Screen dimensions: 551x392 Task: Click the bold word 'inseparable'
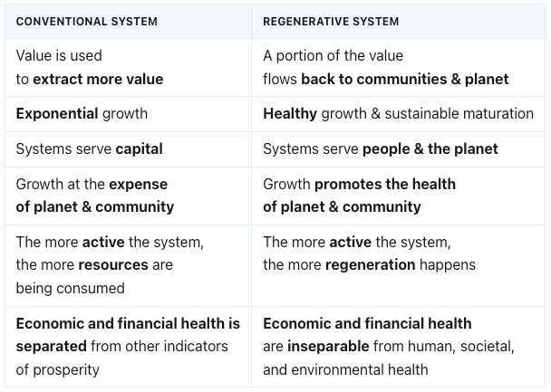[x=329, y=346]
